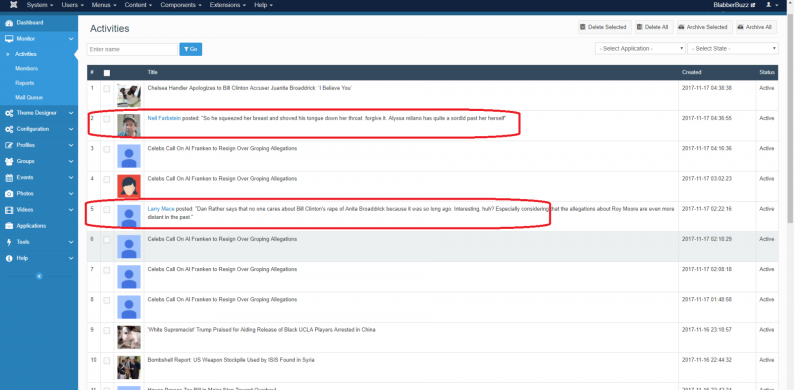Check the box for the UCLA Players row
This screenshot has height=390, width=800.
(x=107, y=330)
